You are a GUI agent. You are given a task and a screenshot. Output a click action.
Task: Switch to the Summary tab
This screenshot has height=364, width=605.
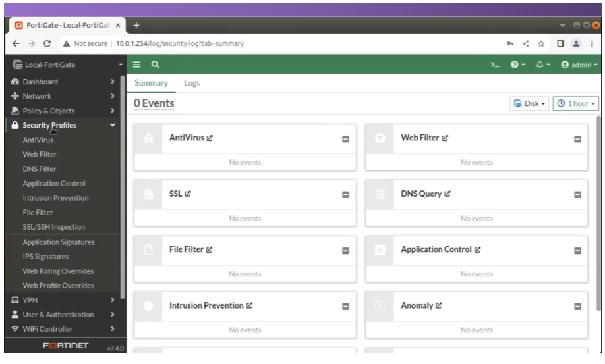[x=152, y=83]
